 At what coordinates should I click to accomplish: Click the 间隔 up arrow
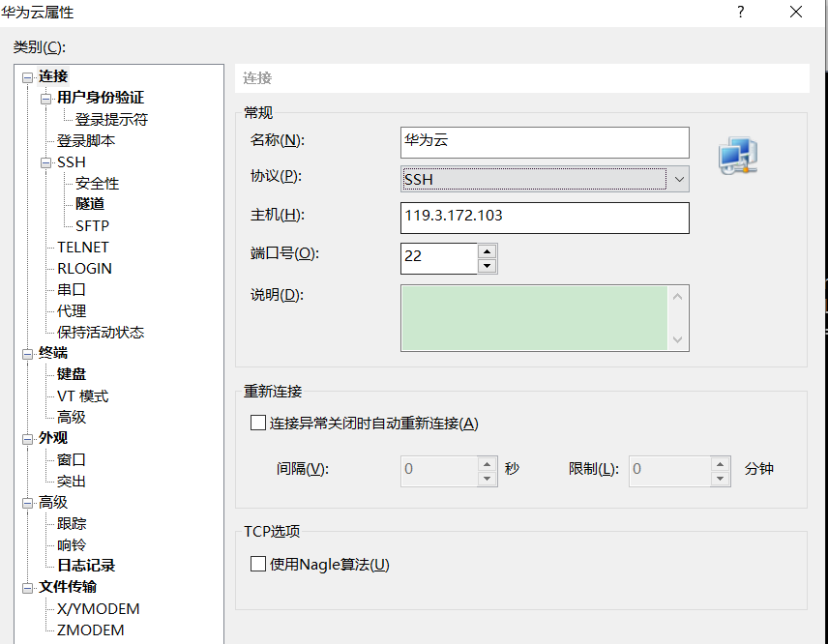point(487,464)
